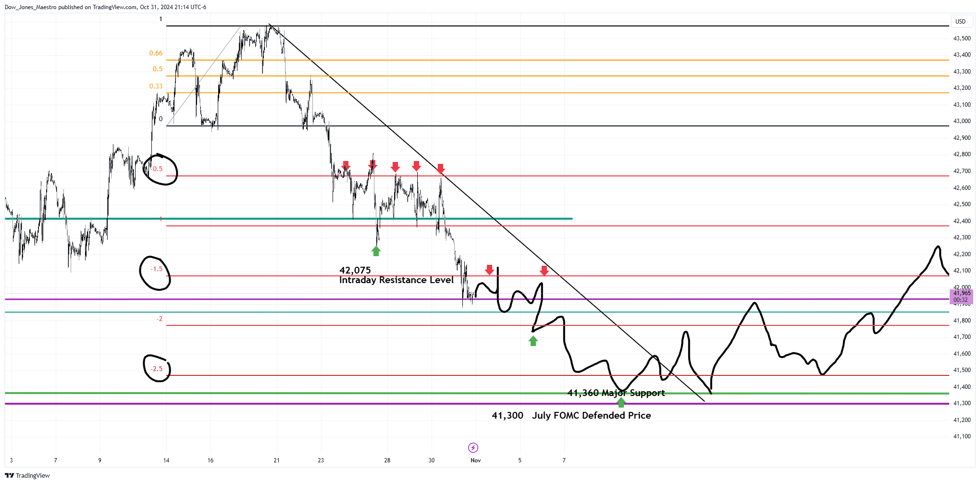The width and height of the screenshot is (980, 484).
Task: Click the 42,700 price axis label
Action: click(x=962, y=171)
